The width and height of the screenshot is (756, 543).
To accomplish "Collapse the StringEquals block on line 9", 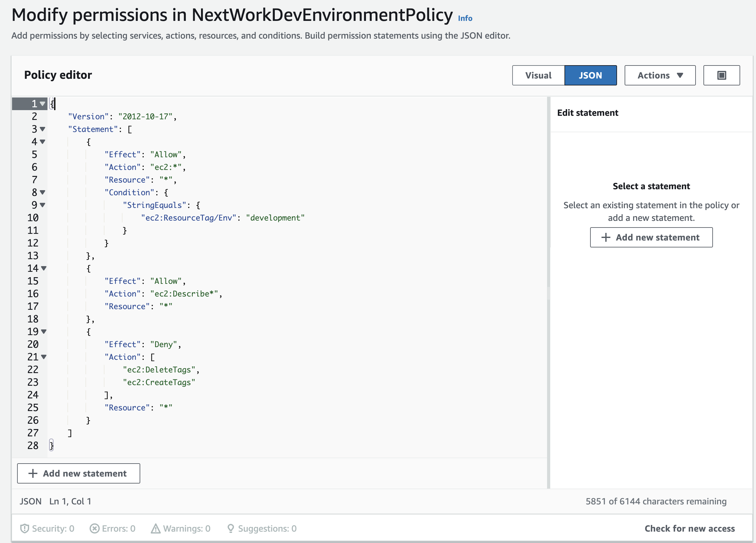I will coord(42,205).
